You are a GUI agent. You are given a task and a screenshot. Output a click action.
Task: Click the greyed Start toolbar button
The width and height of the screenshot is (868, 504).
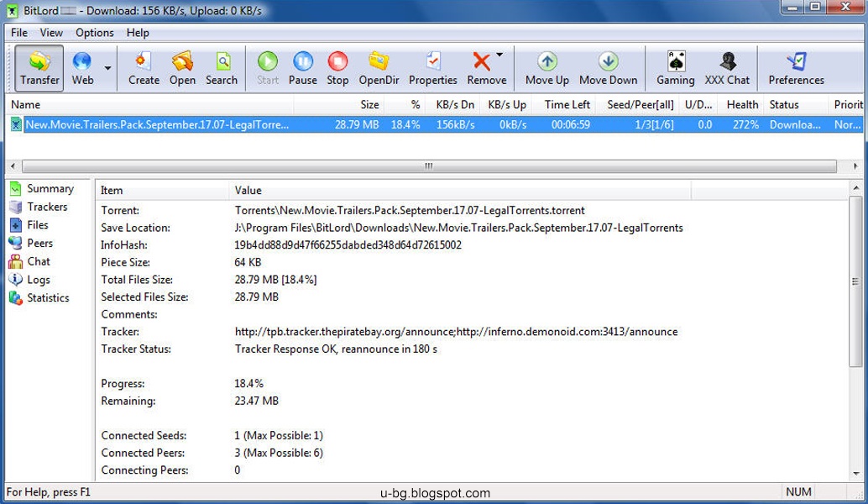tap(268, 68)
